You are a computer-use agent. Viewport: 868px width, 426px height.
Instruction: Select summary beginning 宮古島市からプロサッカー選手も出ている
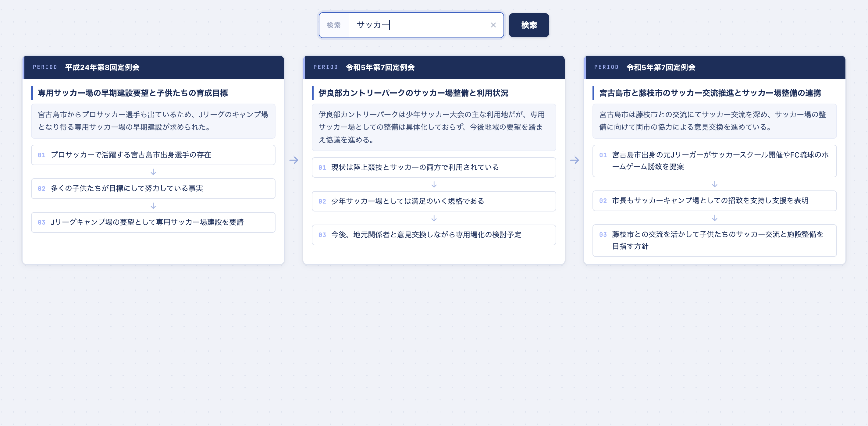[x=153, y=121]
